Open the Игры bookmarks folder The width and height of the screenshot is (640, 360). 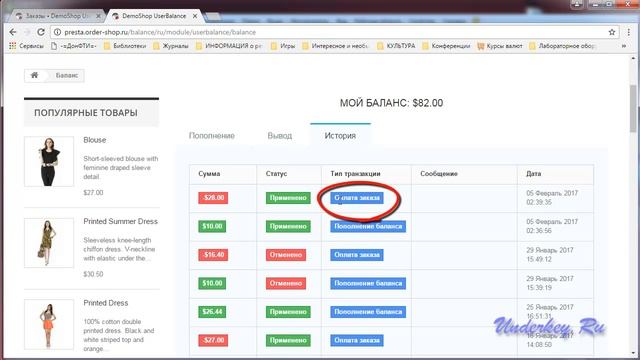pyautogui.click(x=283, y=46)
